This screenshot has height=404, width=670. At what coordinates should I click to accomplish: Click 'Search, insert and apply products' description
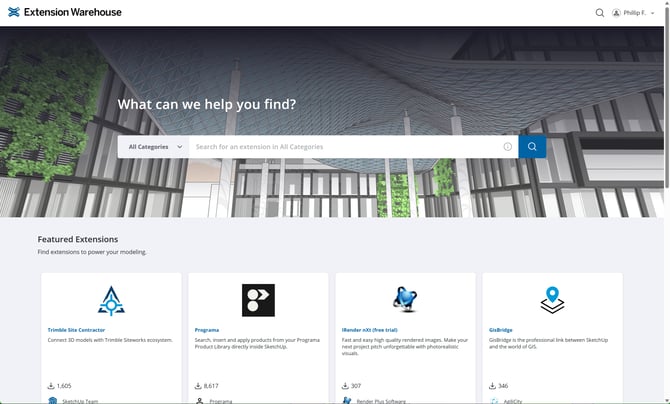[x=257, y=343]
